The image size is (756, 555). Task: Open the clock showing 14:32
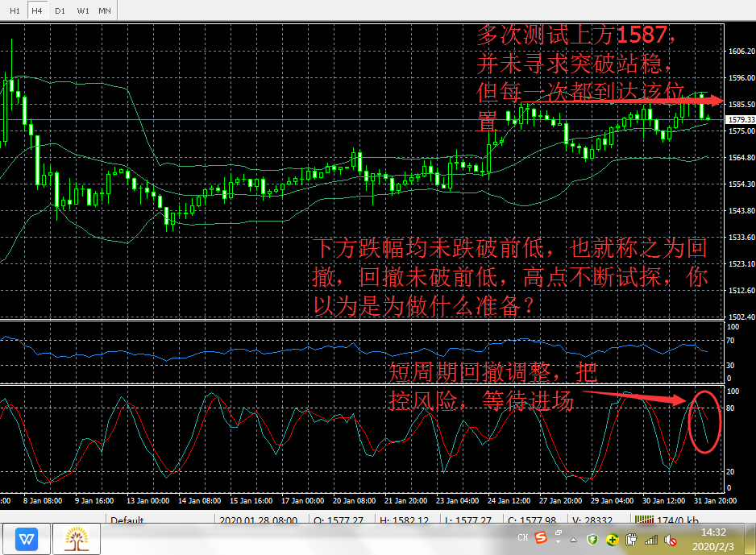tap(713, 539)
